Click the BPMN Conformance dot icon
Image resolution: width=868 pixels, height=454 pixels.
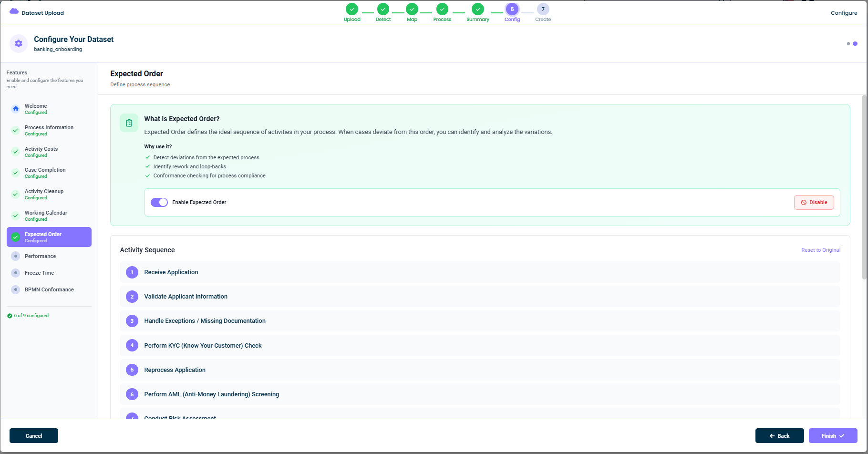point(16,289)
